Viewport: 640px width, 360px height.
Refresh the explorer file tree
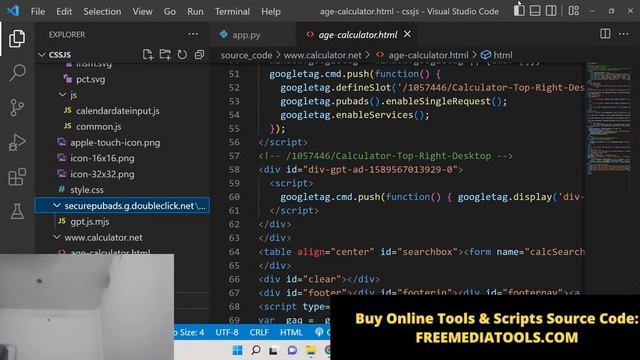click(182, 54)
